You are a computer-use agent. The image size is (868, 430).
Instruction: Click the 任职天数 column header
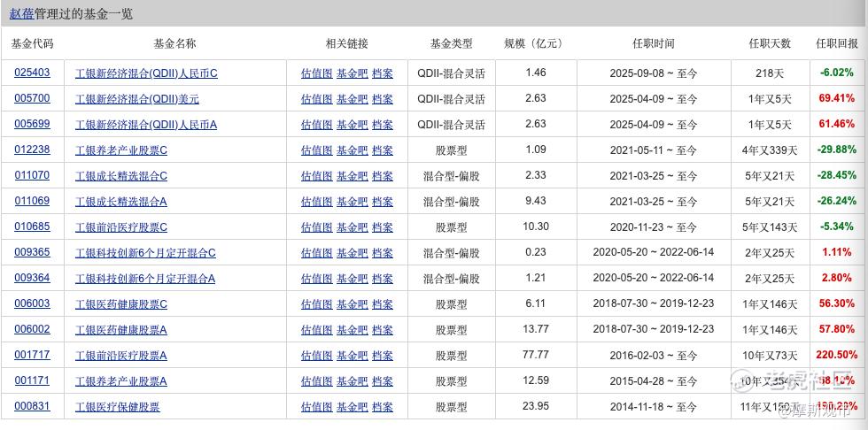coord(770,43)
